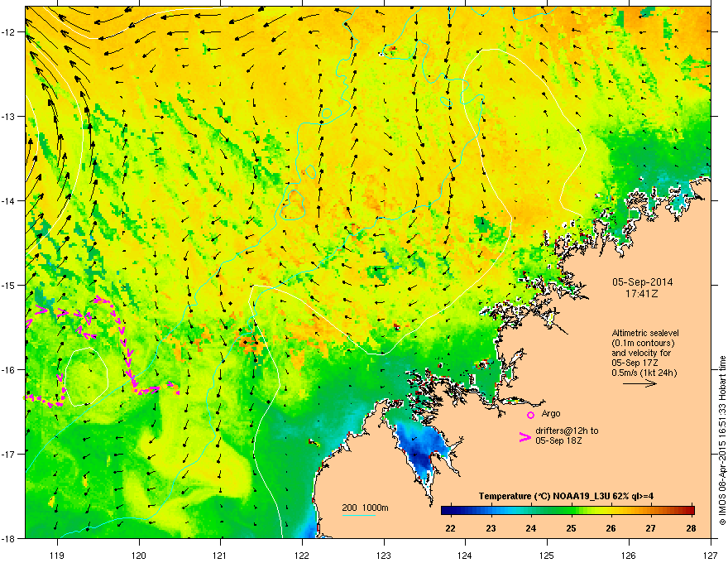Click the '-18' latitude axis label
The height and width of the screenshot is (563, 728).
point(8,538)
